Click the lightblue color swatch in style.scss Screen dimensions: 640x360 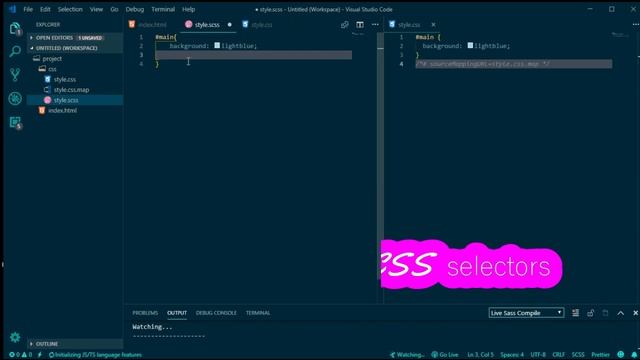[217, 46]
